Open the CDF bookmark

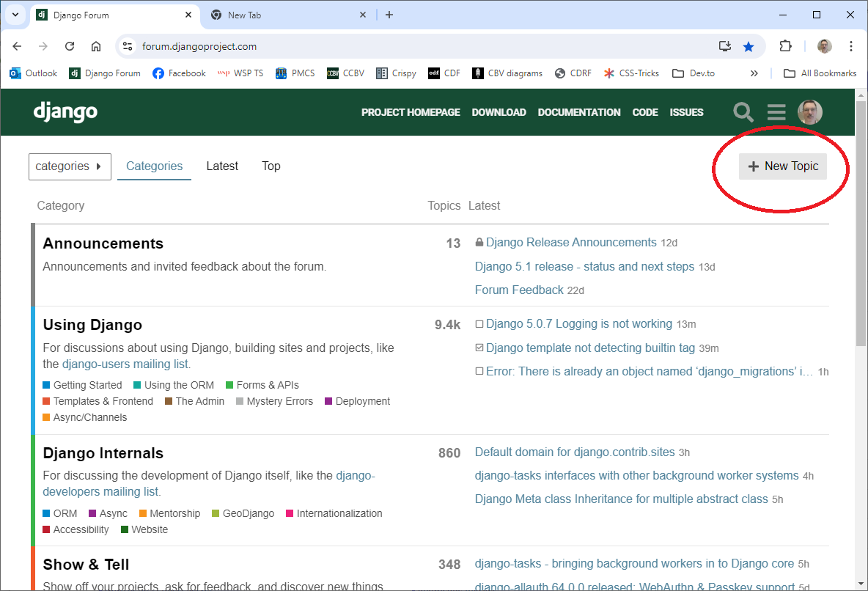point(444,73)
